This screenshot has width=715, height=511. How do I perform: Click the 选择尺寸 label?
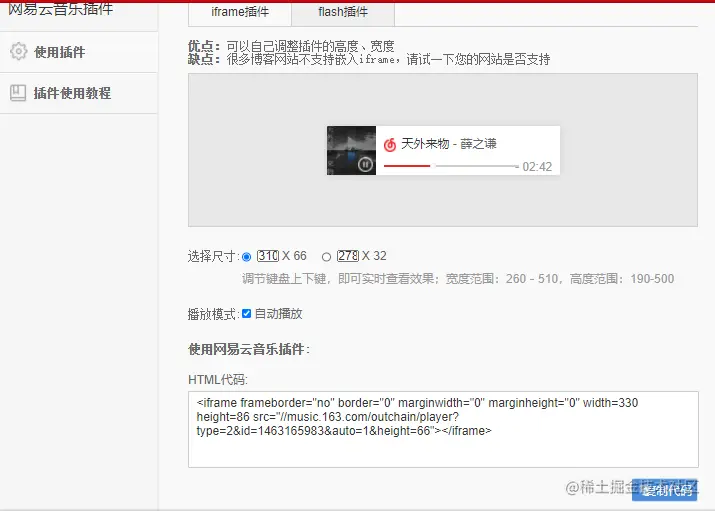212,256
